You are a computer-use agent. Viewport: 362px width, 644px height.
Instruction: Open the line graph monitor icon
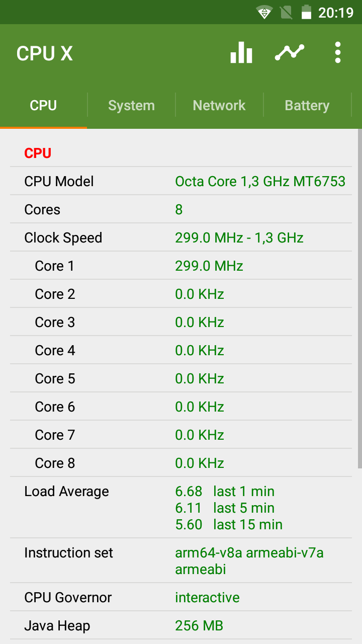pos(290,53)
